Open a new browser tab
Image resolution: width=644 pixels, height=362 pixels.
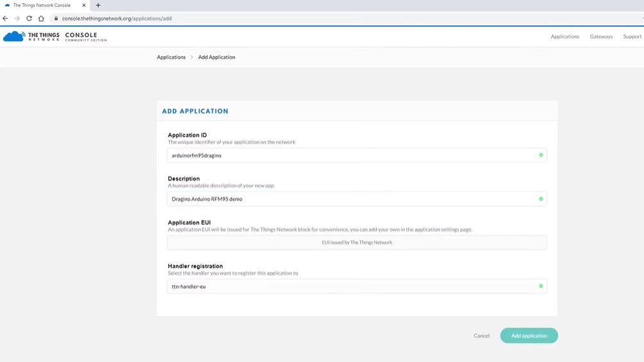point(98,5)
